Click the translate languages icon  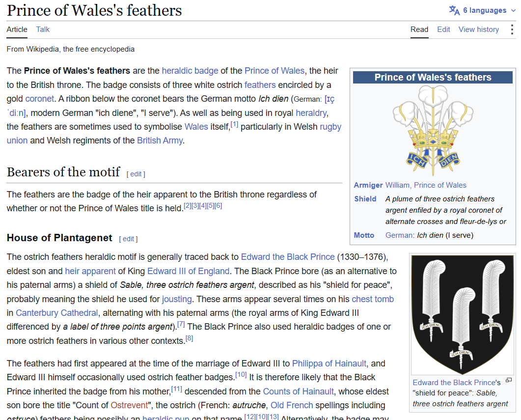(455, 10)
